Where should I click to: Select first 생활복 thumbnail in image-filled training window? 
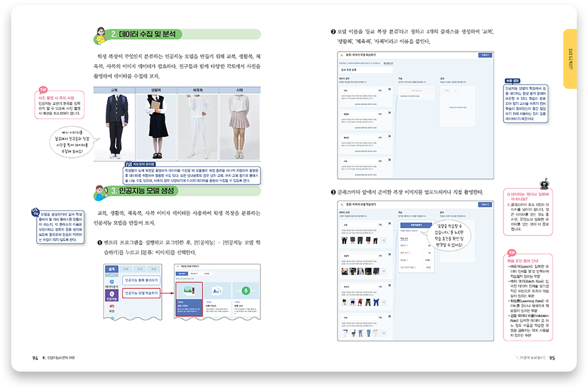pyautogui.click(x=344, y=271)
